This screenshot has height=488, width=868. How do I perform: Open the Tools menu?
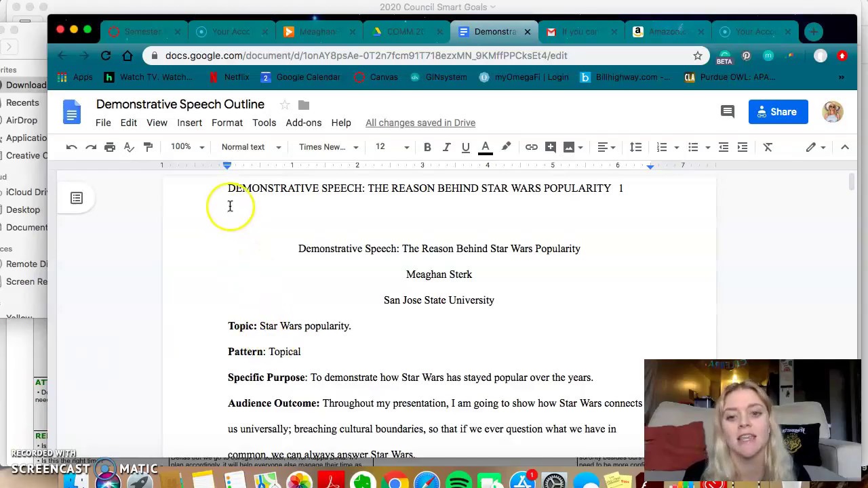[x=264, y=123]
